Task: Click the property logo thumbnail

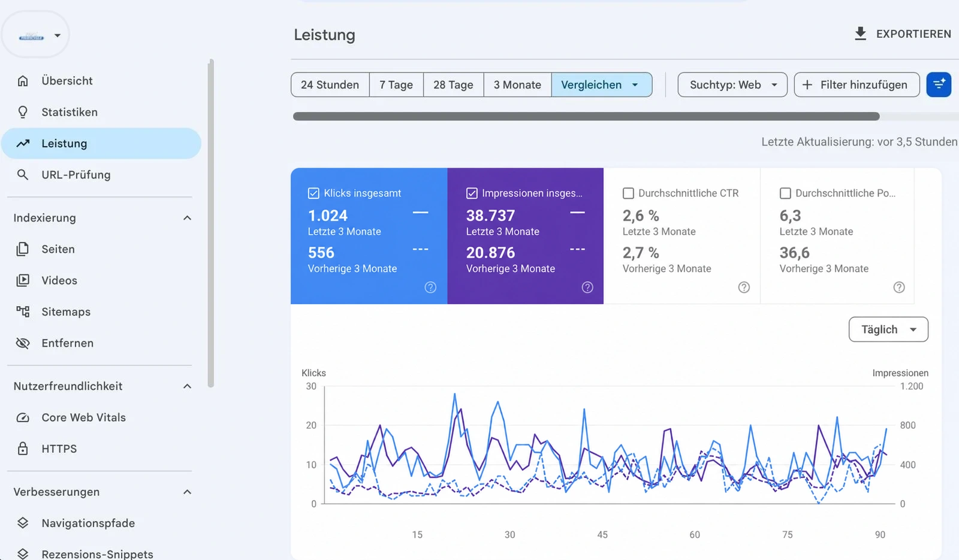Action: click(31, 37)
